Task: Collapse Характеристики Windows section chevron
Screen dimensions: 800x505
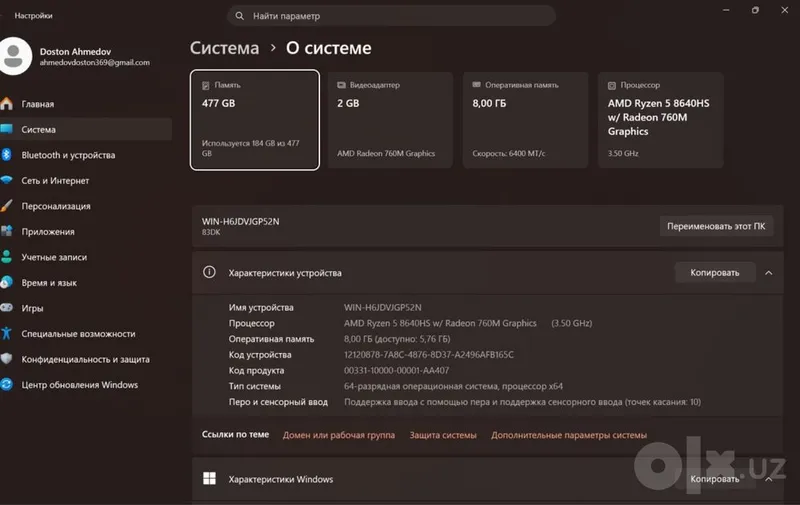Action: pyautogui.click(x=768, y=479)
